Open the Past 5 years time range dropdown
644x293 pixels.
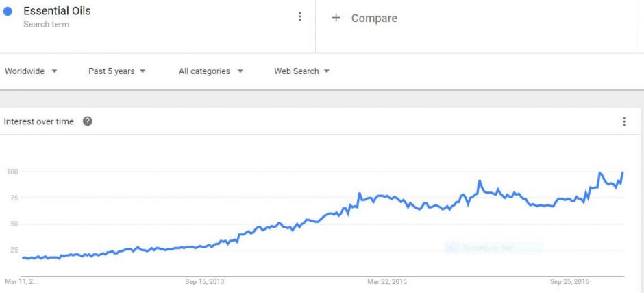pyautogui.click(x=117, y=71)
